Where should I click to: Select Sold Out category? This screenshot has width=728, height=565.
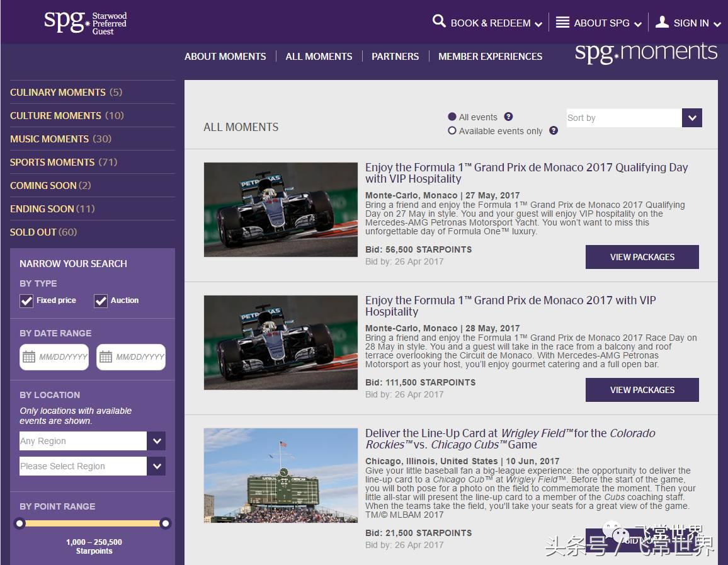43,232
